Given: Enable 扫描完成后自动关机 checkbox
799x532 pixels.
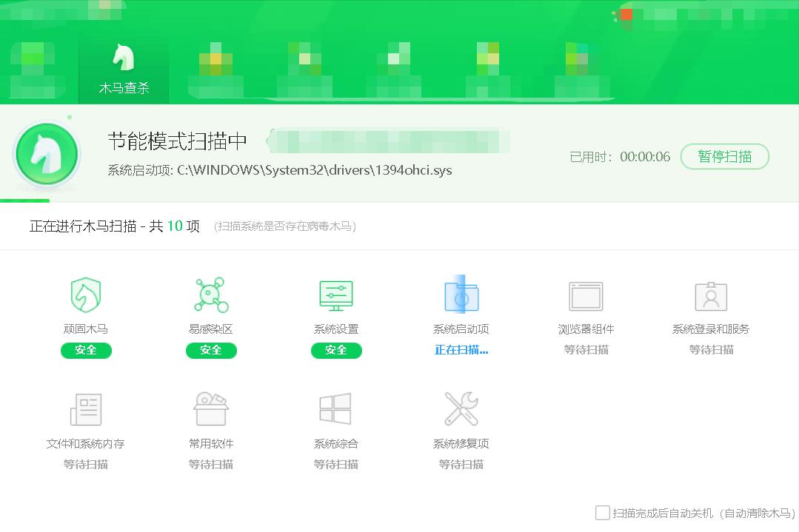Looking at the screenshot, I should point(602,513).
